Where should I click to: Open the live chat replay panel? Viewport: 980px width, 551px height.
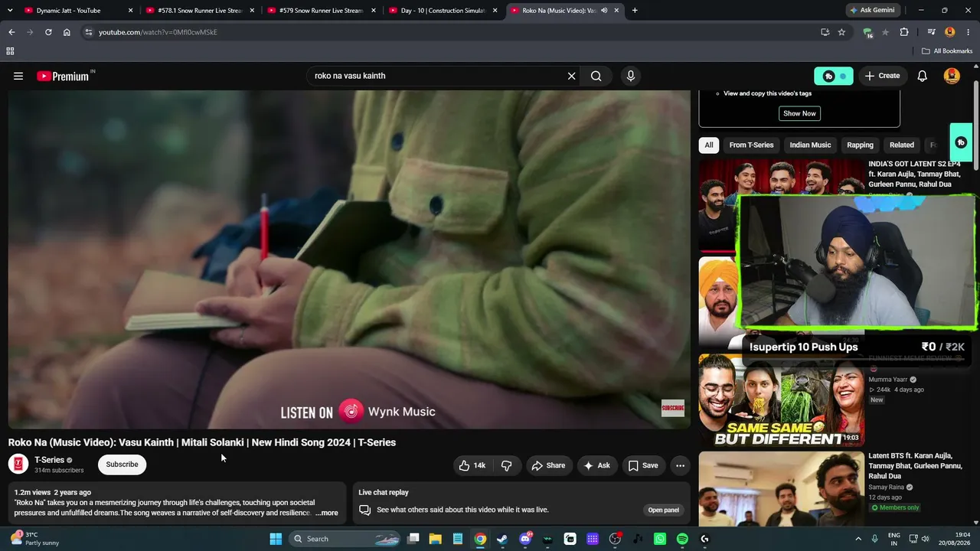coord(664,510)
